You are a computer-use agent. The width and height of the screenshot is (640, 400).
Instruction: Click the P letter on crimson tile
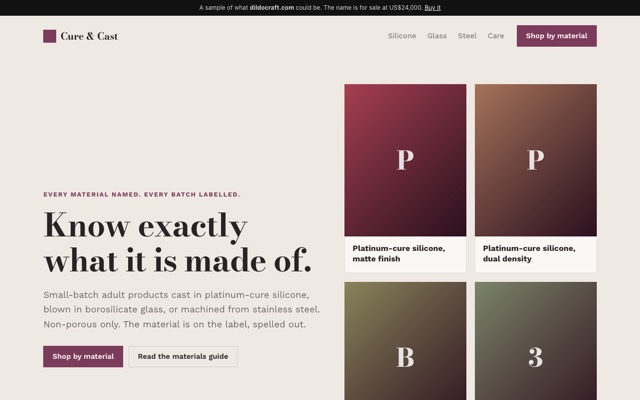tap(405, 160)
